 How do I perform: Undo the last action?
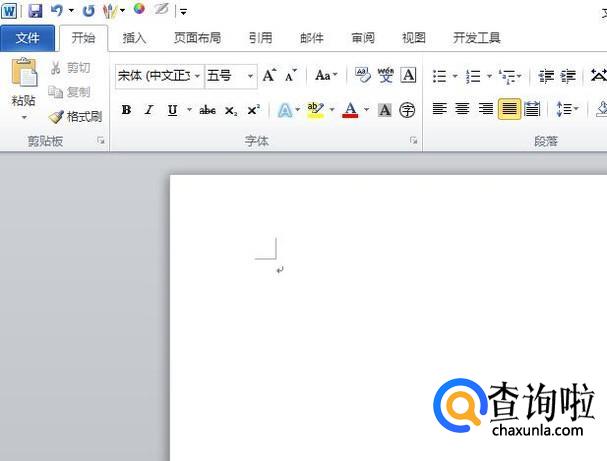[57, 10]
